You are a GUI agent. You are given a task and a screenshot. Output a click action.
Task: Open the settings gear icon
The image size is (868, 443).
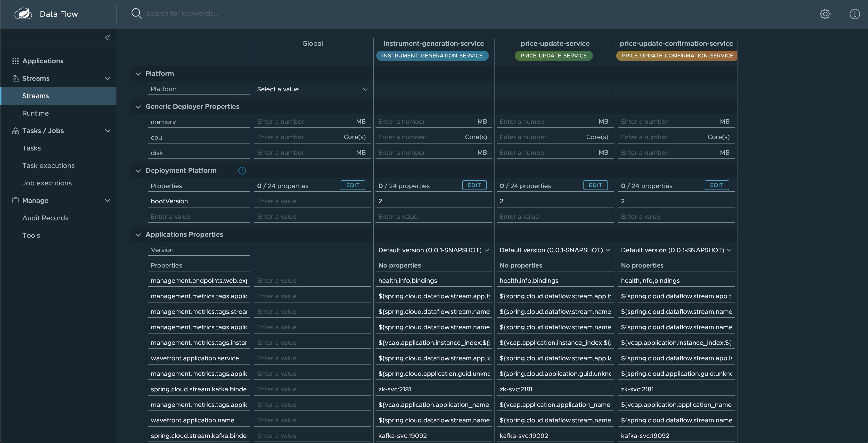825,14
